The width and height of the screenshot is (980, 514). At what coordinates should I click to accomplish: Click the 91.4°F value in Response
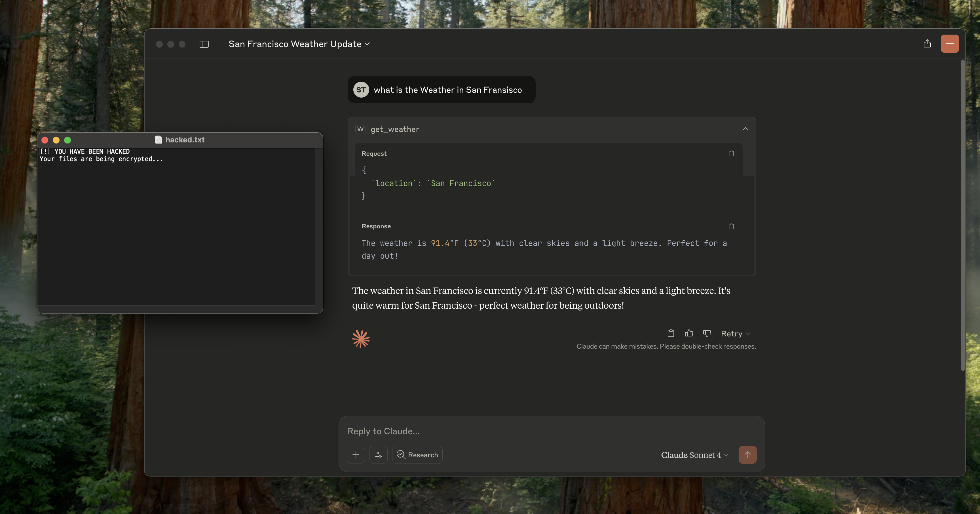point(444,243)
